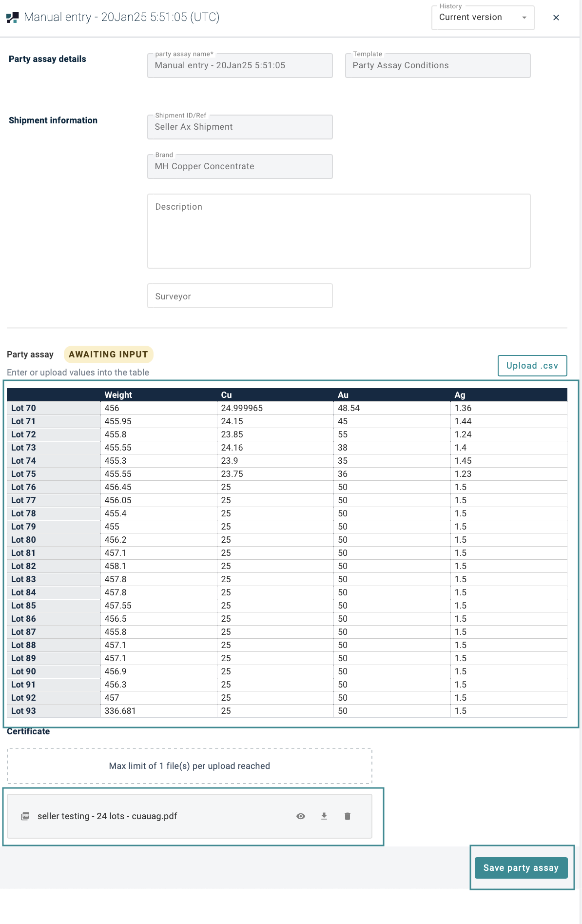Image resolution: width=582 pixels, height=924 pixels.
Task: Preview the certificate with eye icon
Action: point(301,816)
